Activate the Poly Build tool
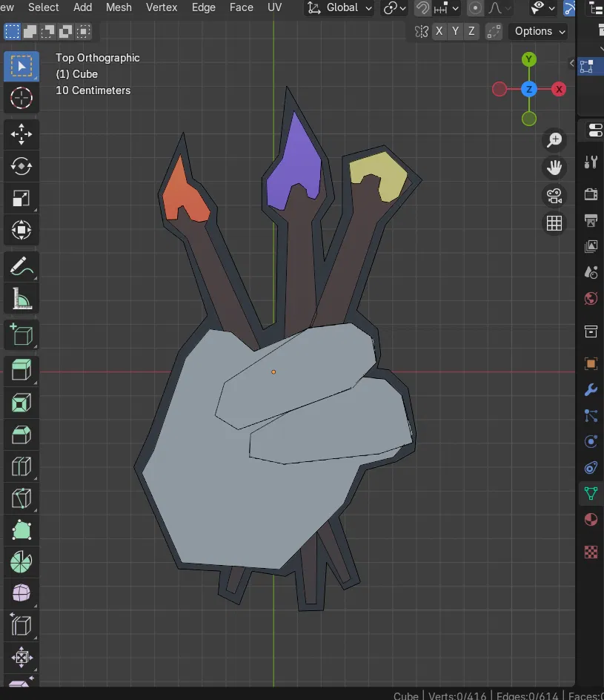The height and width of the screenshot is (700, 604). pyautogui.click(x=21, y=530)
